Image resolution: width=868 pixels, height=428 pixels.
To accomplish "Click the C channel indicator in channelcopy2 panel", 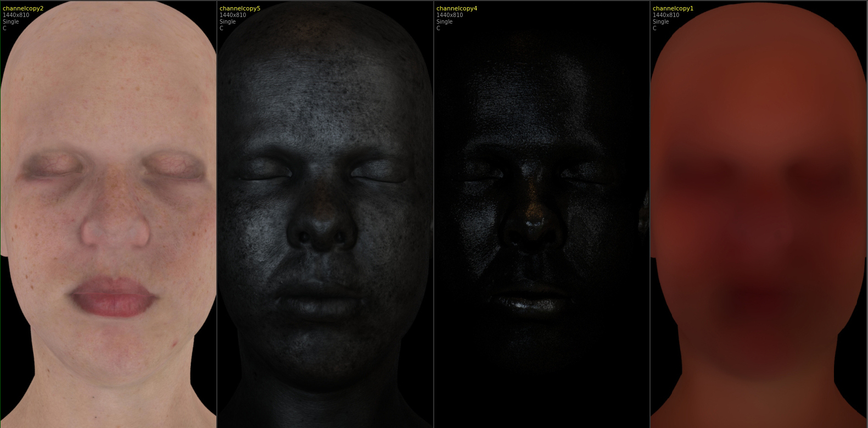I will point(5,29).
